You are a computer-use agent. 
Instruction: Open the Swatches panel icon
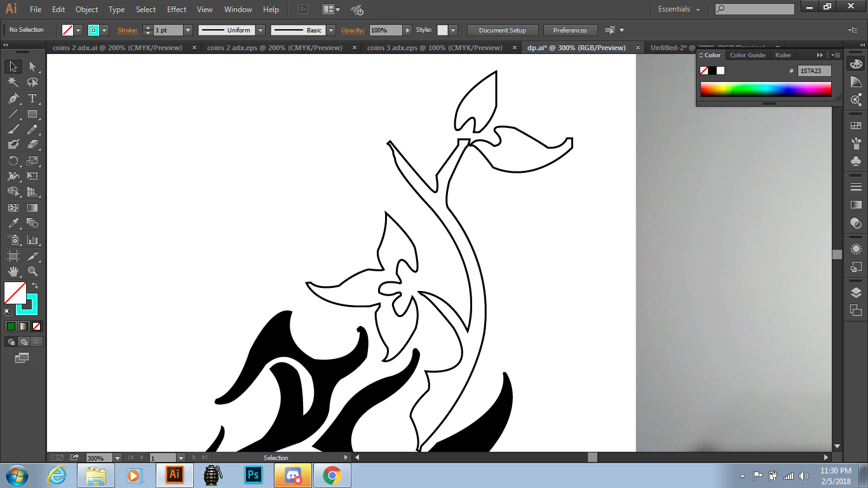[x=856, y=126]
